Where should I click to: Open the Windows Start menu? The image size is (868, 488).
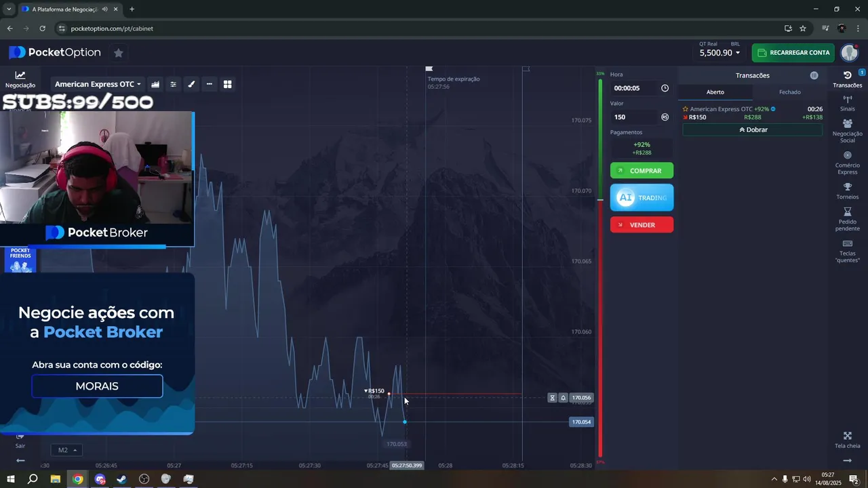click(x=10, y=479)
